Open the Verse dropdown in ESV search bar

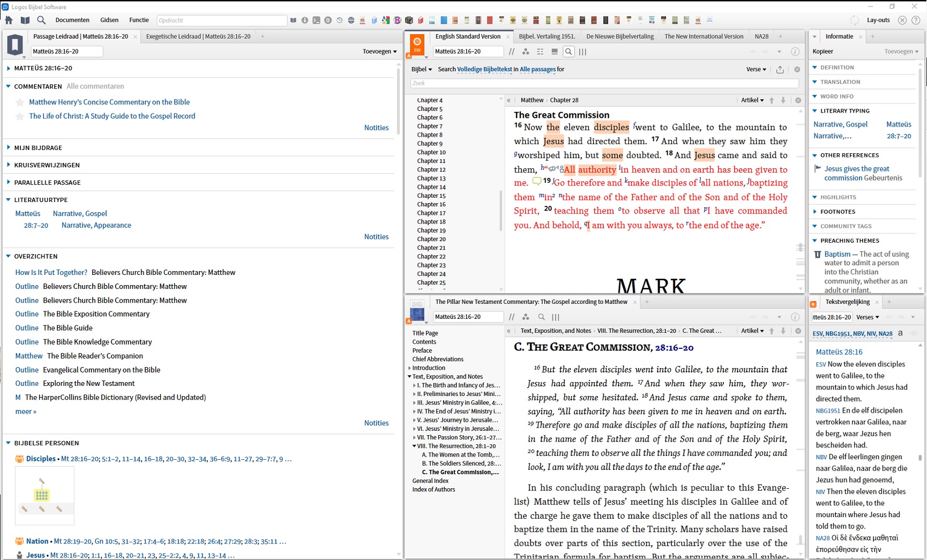[756, 69]
